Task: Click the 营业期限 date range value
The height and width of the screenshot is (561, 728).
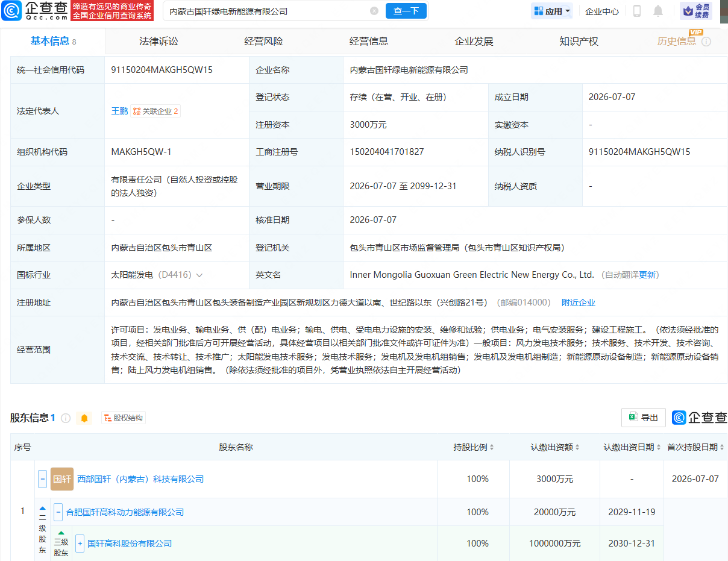Action: tap(403, 186)
